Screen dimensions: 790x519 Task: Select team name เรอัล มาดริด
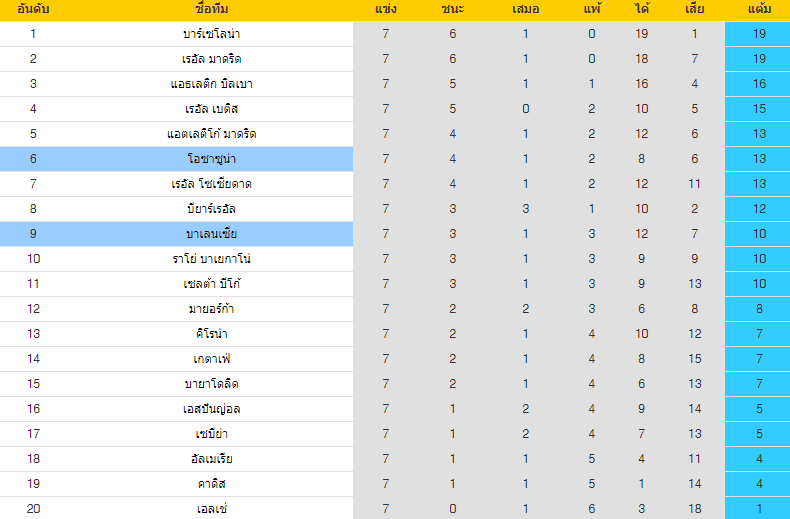[212, 59]
